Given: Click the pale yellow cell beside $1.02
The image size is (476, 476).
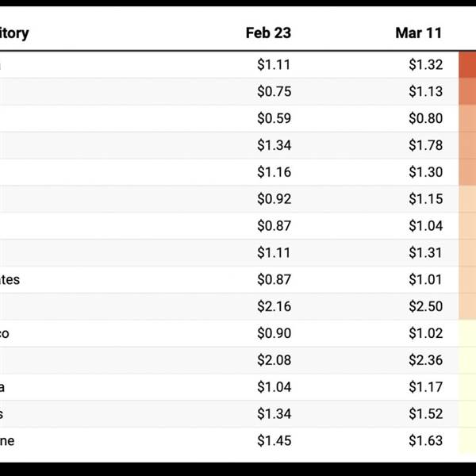Looking at the screenshot, I should point(467,333).
